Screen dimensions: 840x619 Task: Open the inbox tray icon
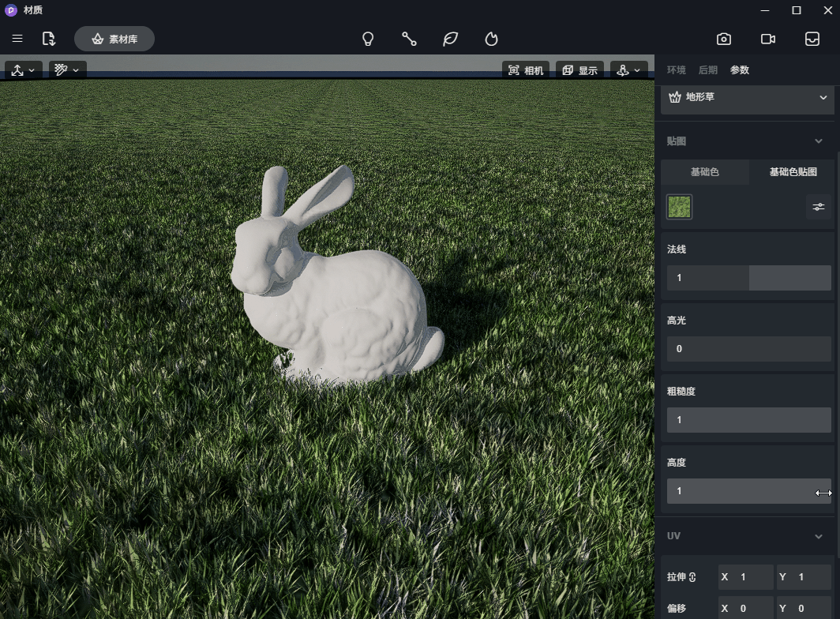812,39
